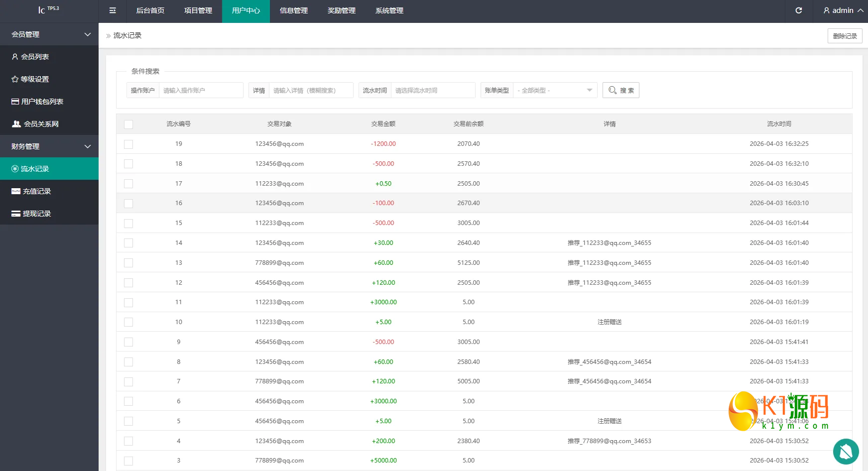Screen dimensions: 868x471
Task: Open the 系统管理 top menu
Action: pyautogui.click(x=389, y=10)
